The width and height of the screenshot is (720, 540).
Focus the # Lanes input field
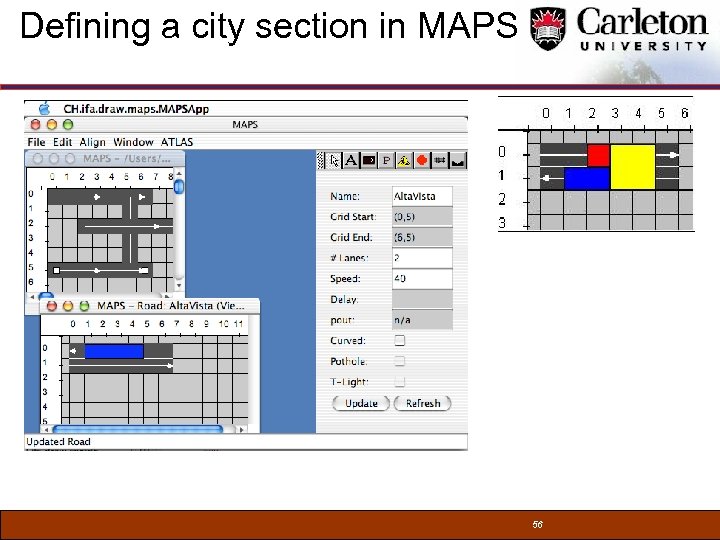coord(422,258)
